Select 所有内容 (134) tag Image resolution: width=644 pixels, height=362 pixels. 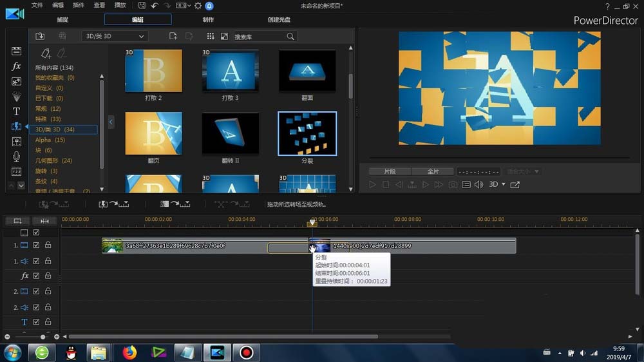[x=54, y=68]
